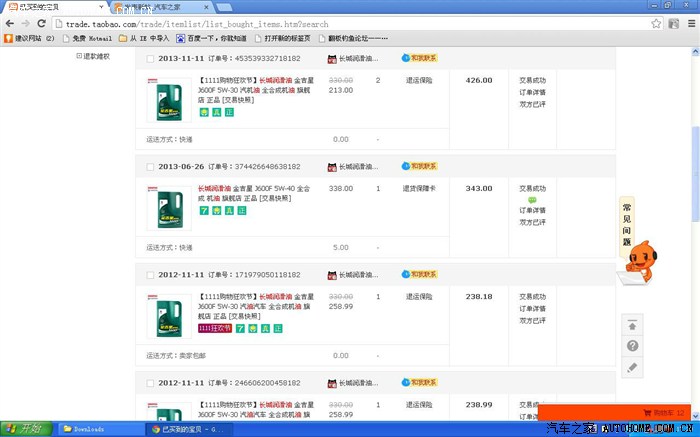Click 和我联系 chat icon for 2013-11-11 order
Screen dimensions: 700x437
tap(419, 58)
